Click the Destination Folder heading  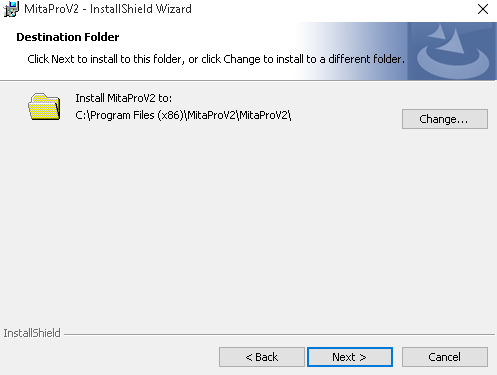coord(68,37)
